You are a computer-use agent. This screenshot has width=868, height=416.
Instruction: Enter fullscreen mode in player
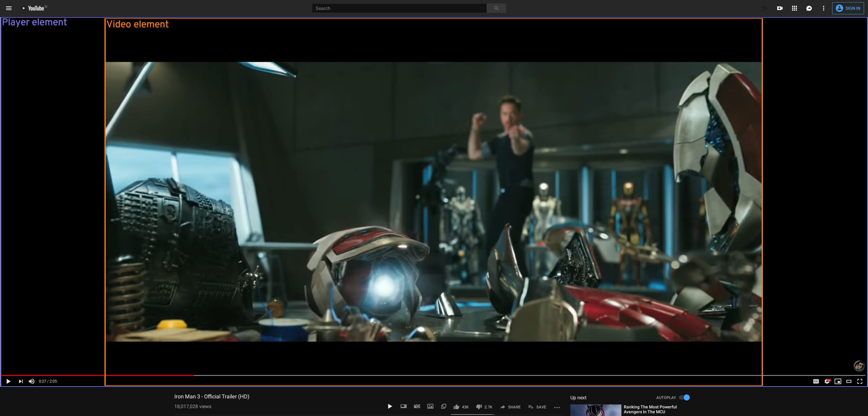pos(859,381)
